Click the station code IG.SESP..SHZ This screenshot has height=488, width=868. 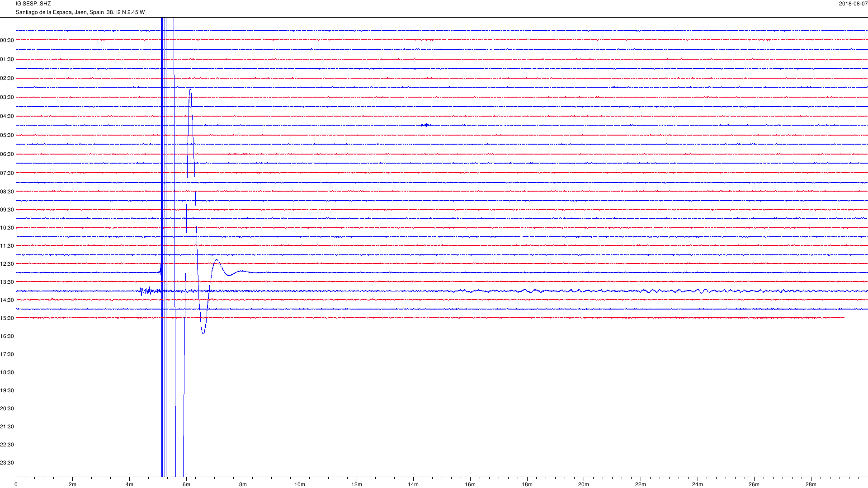click(33, 4)
